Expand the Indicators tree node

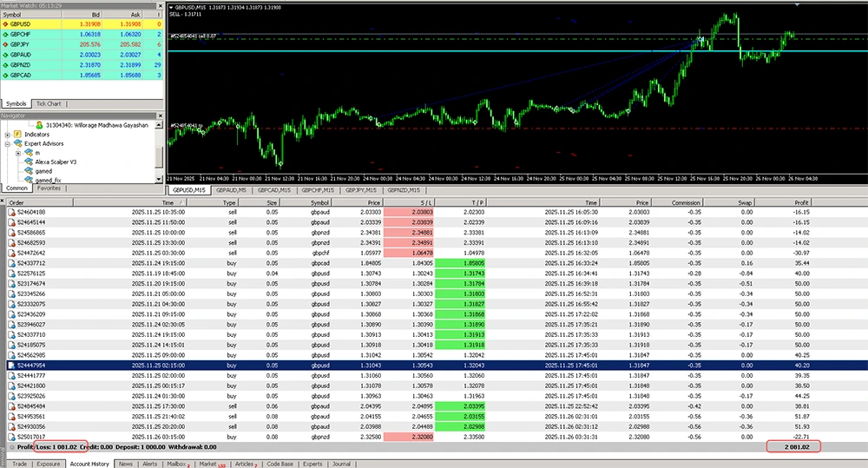(7, 135)
